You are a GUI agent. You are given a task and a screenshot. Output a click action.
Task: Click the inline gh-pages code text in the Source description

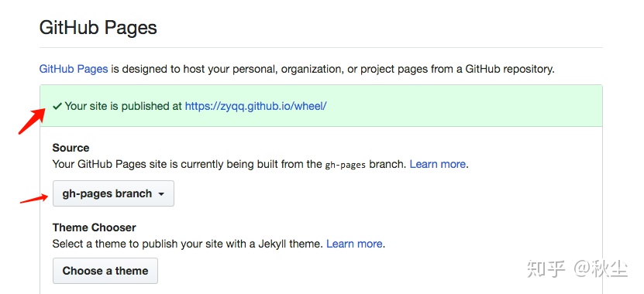(346, 165)
